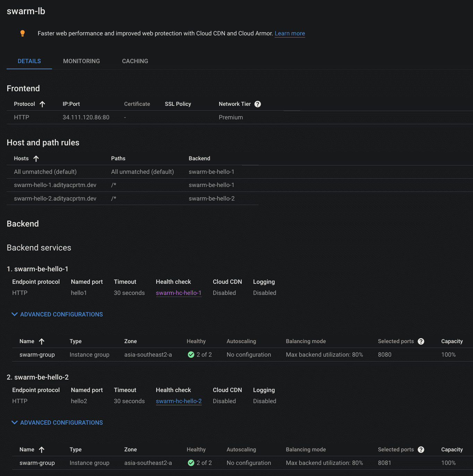Click Name sort arrow in second backend table
This screenshot has width=473, height=476.
(42, 450)
